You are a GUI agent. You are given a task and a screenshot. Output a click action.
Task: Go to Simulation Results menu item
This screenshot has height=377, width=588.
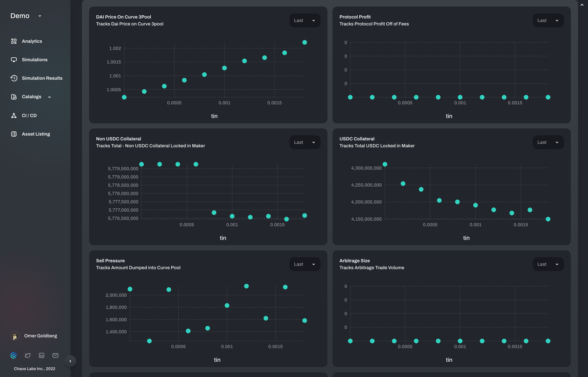pos(42,78)
